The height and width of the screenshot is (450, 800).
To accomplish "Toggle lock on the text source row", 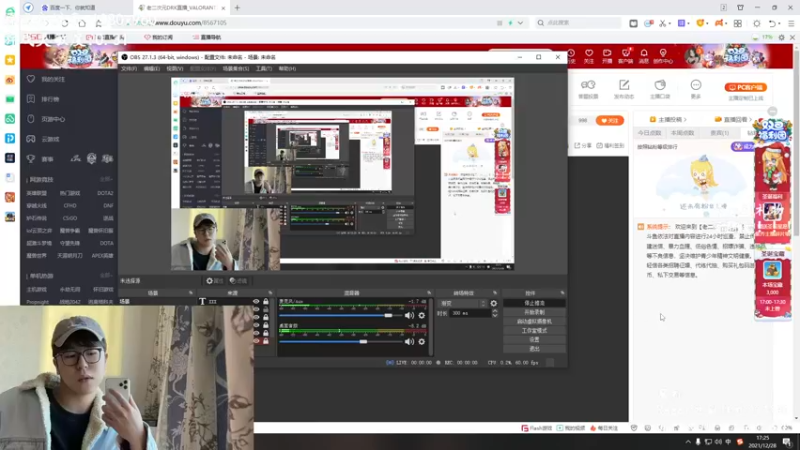I will pos(266,302).
